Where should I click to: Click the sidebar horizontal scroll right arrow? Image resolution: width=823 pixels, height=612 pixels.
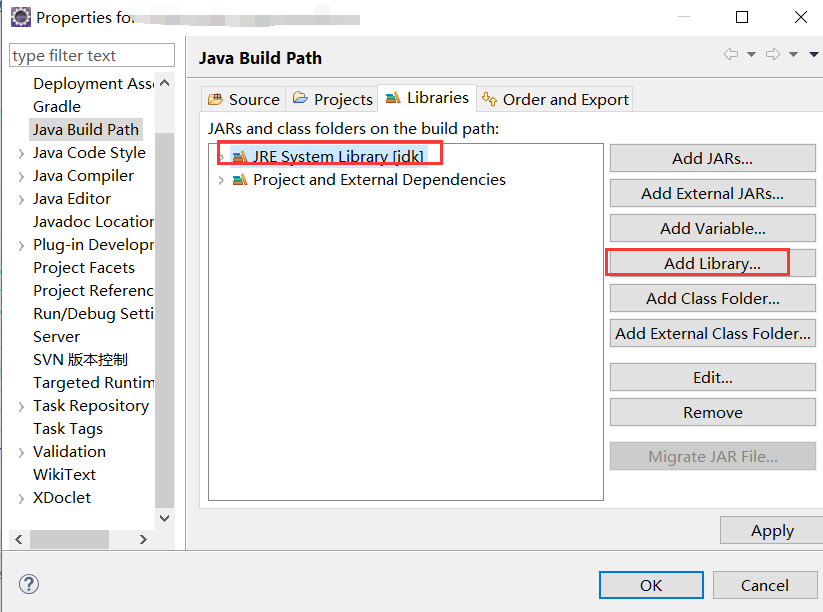(x=143, y=539)
